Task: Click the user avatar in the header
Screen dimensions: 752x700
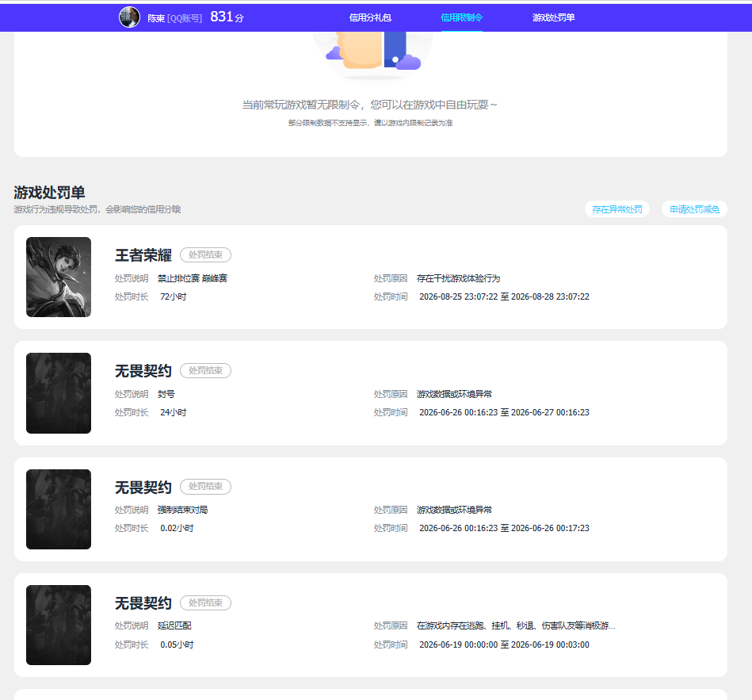Action: click(x=129, y=17)
